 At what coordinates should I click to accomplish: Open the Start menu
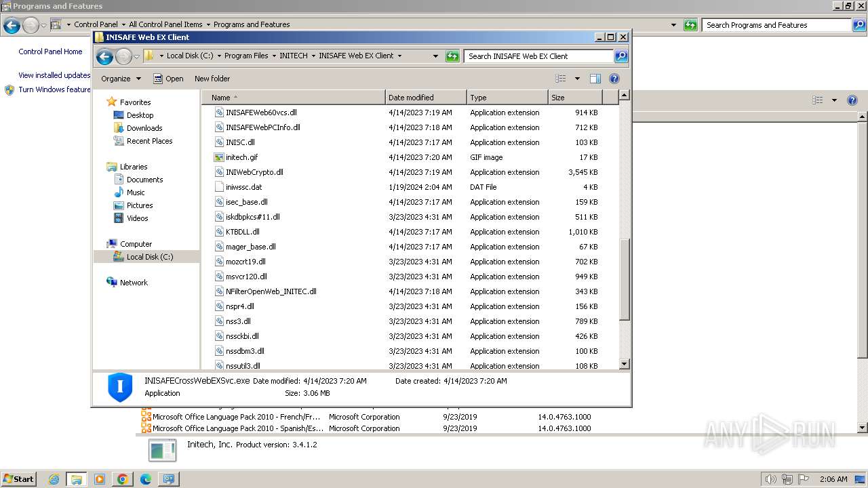point(18,479)
